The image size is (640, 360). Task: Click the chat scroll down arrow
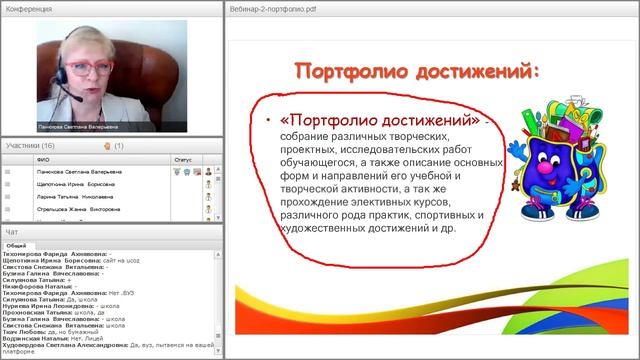point(218,351)
